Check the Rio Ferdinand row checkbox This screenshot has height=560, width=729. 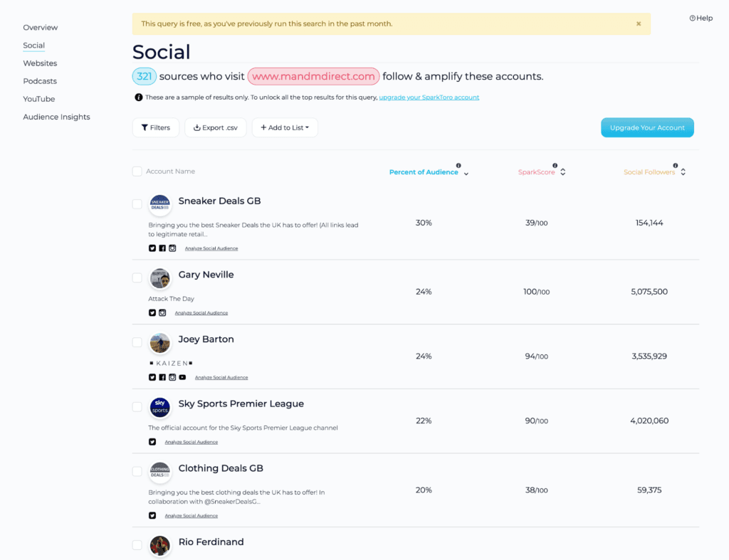[137, 544]
